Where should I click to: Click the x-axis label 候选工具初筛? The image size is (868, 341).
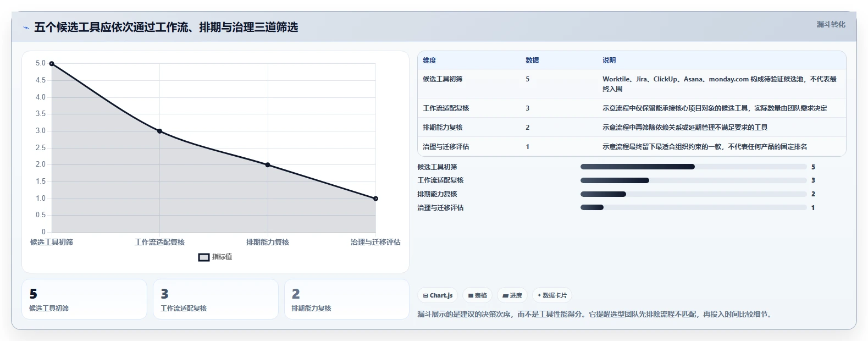tap(52, 242)
